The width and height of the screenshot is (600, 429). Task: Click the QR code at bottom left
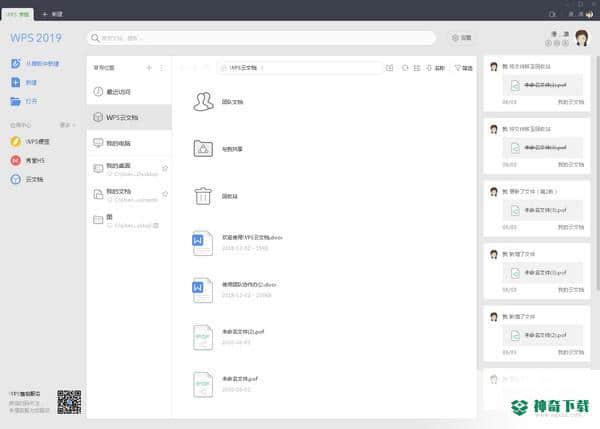[x=69, y=402]
